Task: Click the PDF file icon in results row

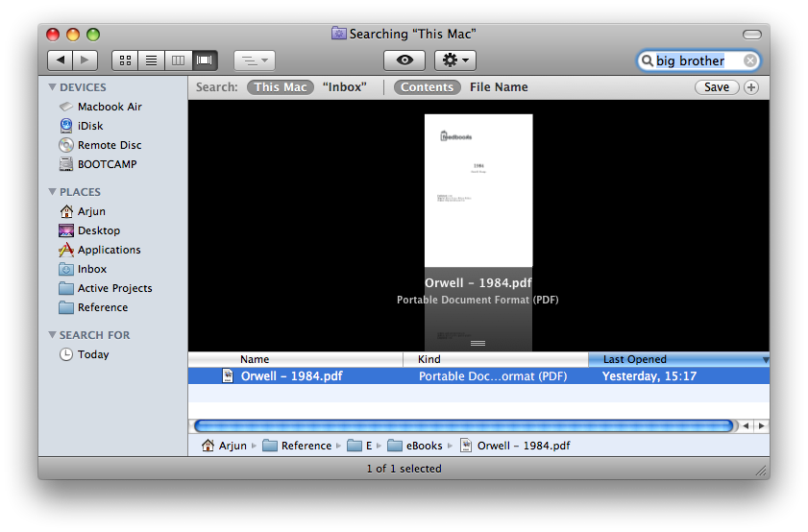Action: click(228, 376)
